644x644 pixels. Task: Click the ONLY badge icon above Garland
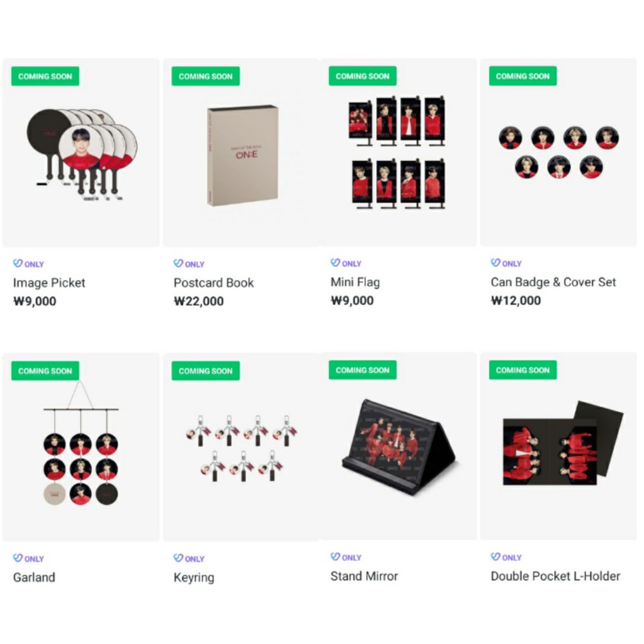[18, 558]
